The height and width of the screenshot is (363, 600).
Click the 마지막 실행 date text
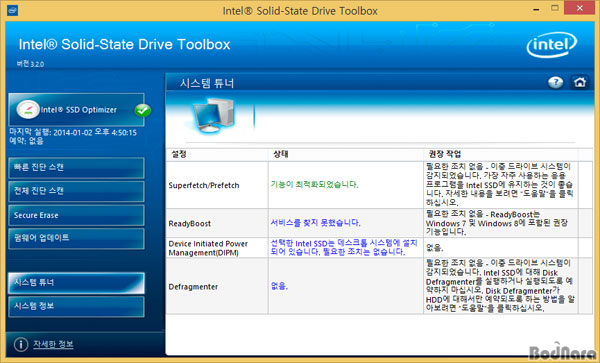tap(73, 133)
